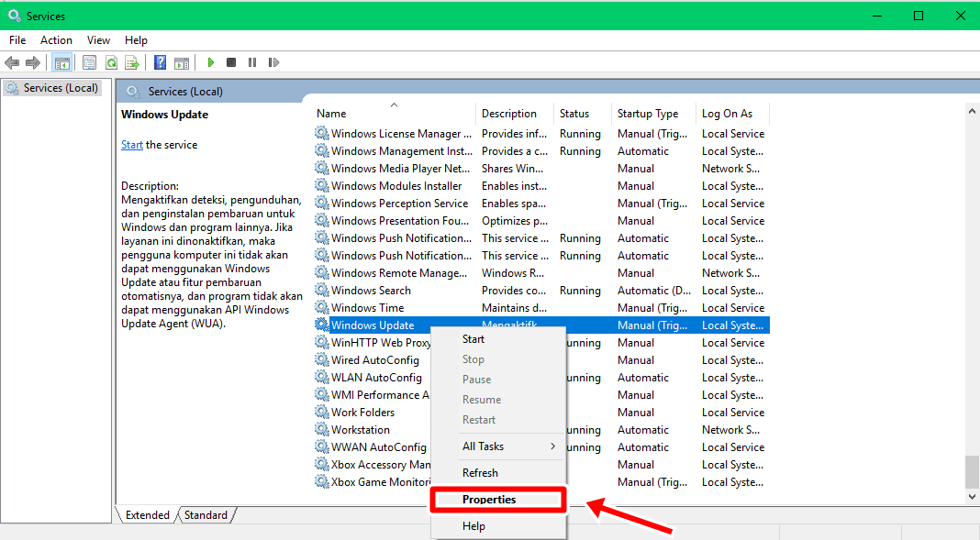Select the WinHTTP Web Proxy row
Viewport: 980px width, 540px height.
tap(541, 342)
